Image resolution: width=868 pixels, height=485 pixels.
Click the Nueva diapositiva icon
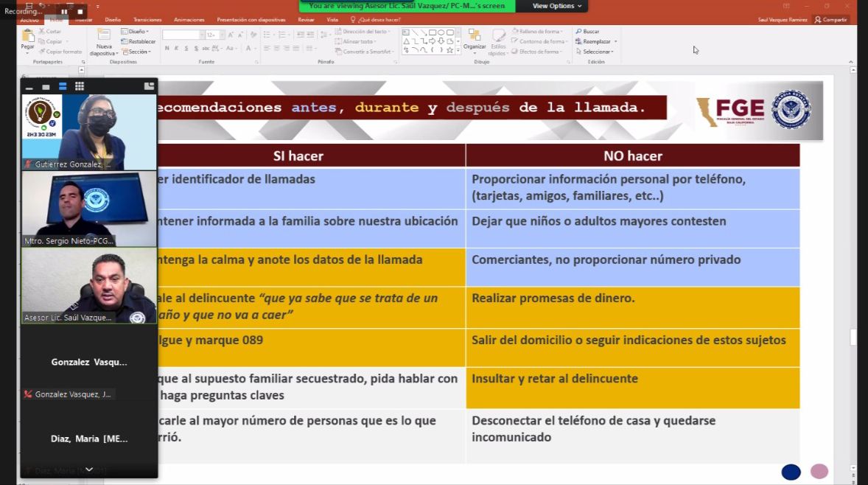point(104,38)
